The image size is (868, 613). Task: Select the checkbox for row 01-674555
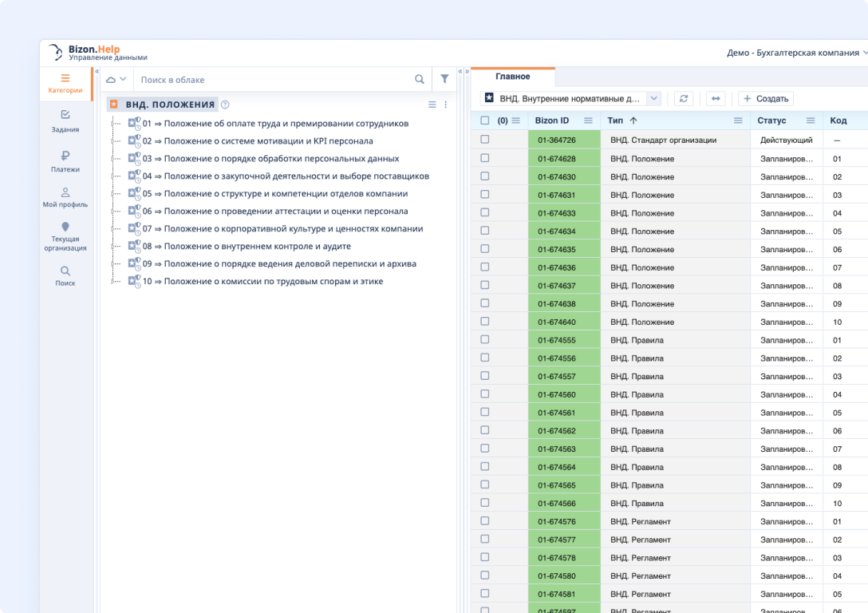pos(485,340)
